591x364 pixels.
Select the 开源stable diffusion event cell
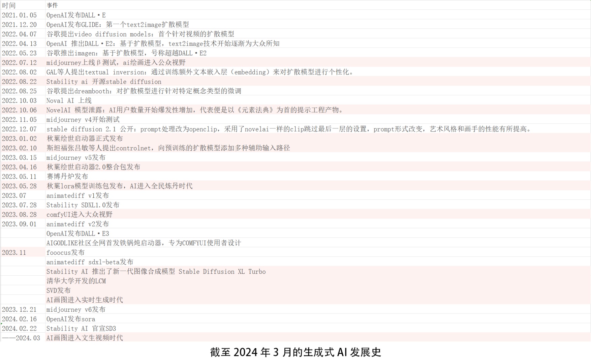click(318, 81)
